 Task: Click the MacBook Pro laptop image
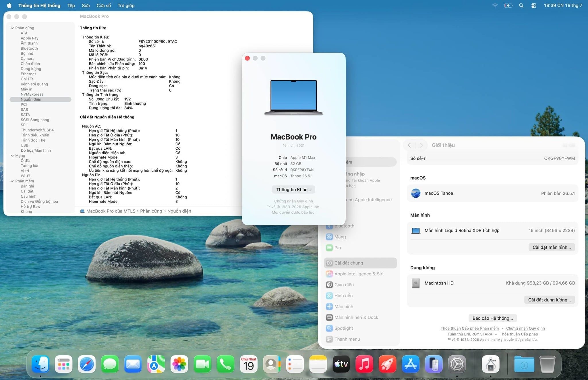click(293, 98)
